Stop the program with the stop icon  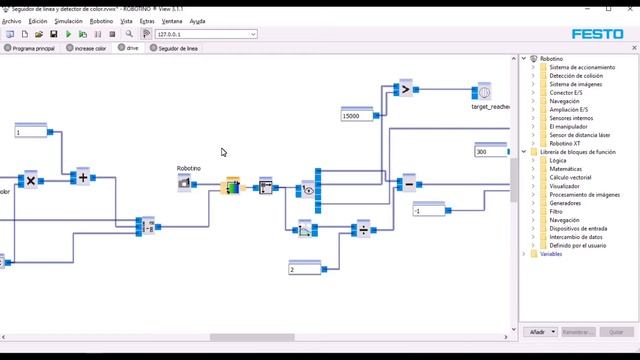pyautogui.click(x=112, y=34)
